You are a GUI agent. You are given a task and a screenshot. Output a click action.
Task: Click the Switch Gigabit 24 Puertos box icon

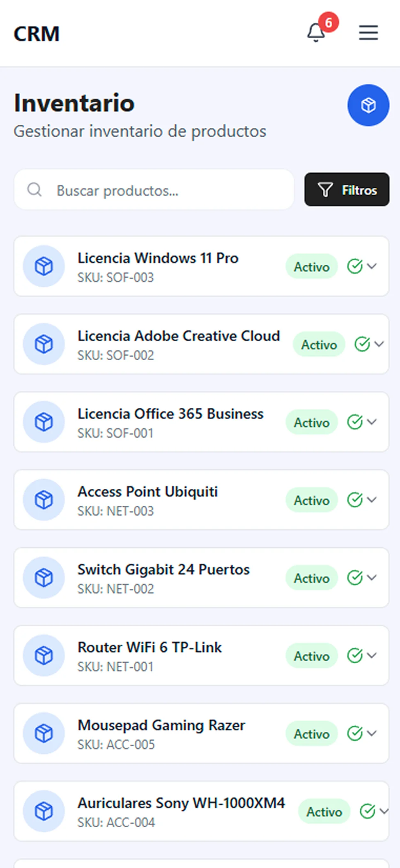click(x=44, y=577)
